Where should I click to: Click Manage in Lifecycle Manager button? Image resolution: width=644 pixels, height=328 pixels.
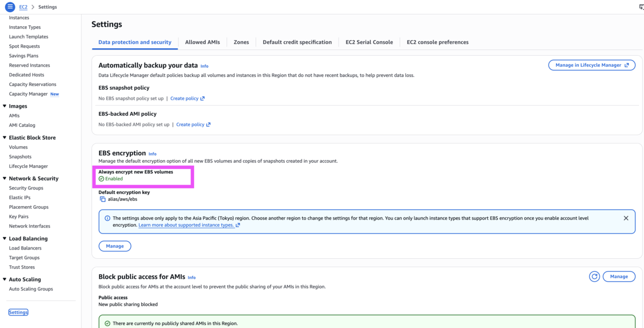tap(591, 65)
